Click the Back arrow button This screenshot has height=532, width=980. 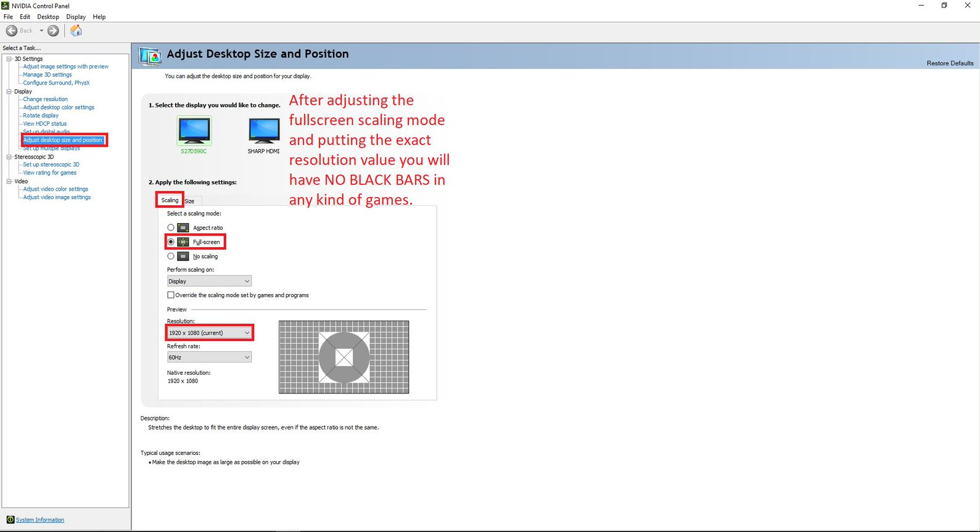(x=12, y=31)
